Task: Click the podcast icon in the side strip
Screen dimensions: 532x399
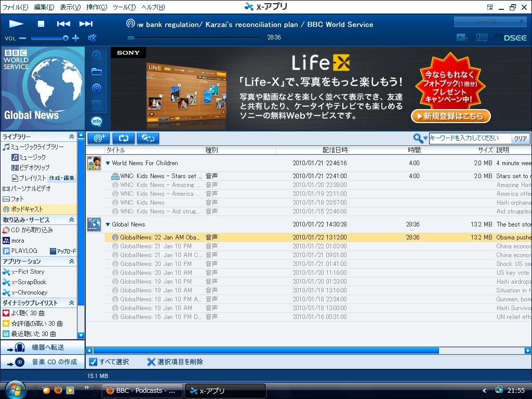Action: click(x=97, y=88)
